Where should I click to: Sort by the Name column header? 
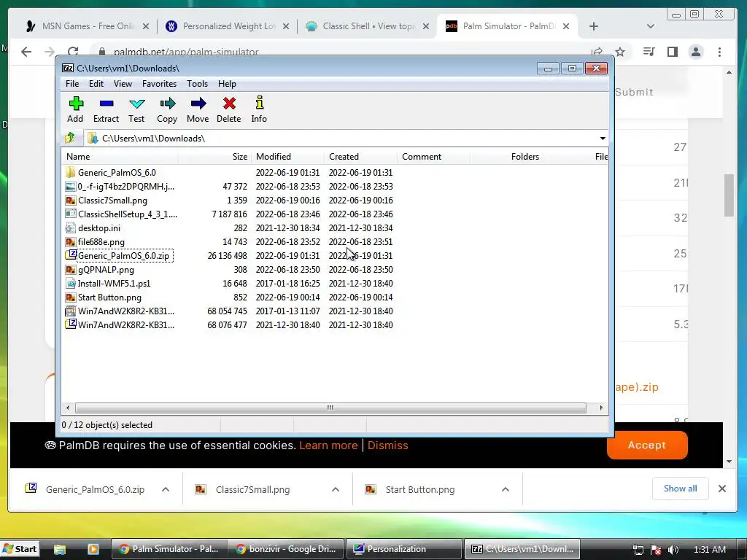pos(120,157)
